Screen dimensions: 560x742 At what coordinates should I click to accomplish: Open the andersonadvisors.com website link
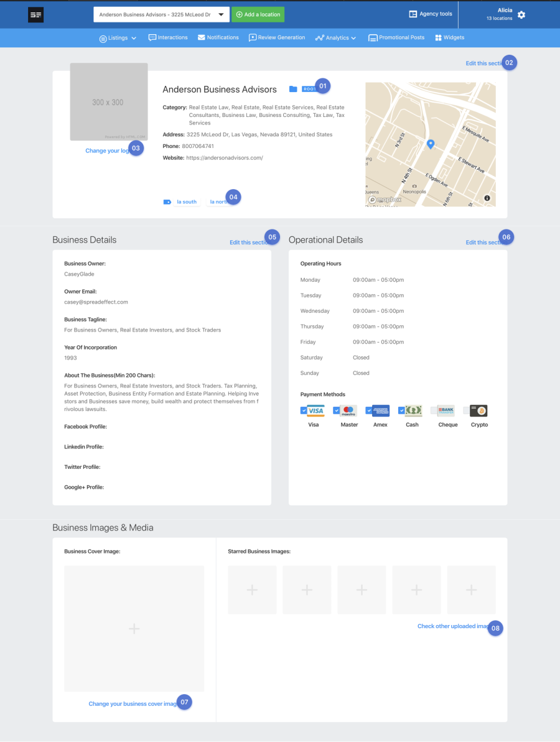tap(225, 158)
